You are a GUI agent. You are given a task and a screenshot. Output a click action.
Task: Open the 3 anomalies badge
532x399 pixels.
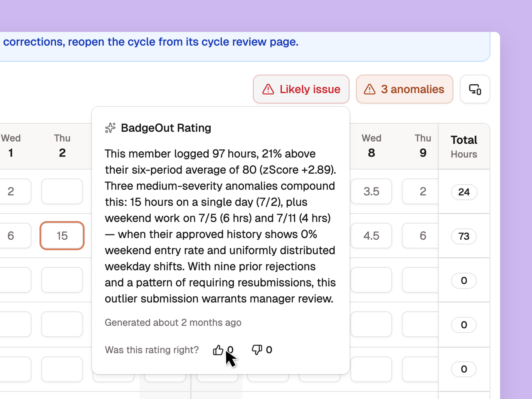pos(405,89)
